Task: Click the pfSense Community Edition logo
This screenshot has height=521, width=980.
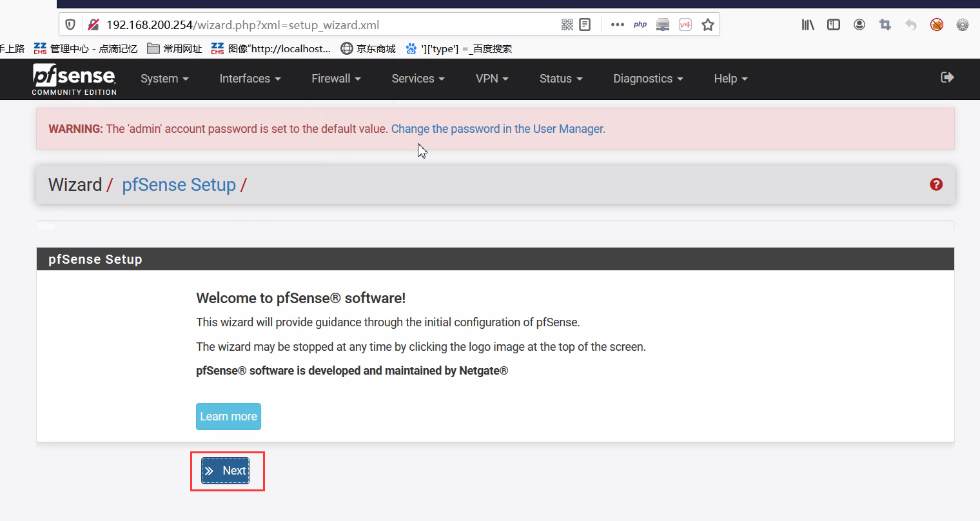Action: coord(74,79)
